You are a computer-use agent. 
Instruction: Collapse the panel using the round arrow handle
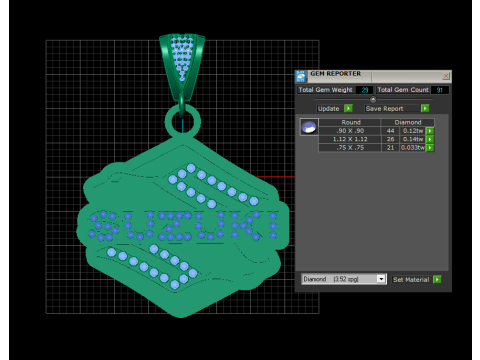(x=373, y=99)
